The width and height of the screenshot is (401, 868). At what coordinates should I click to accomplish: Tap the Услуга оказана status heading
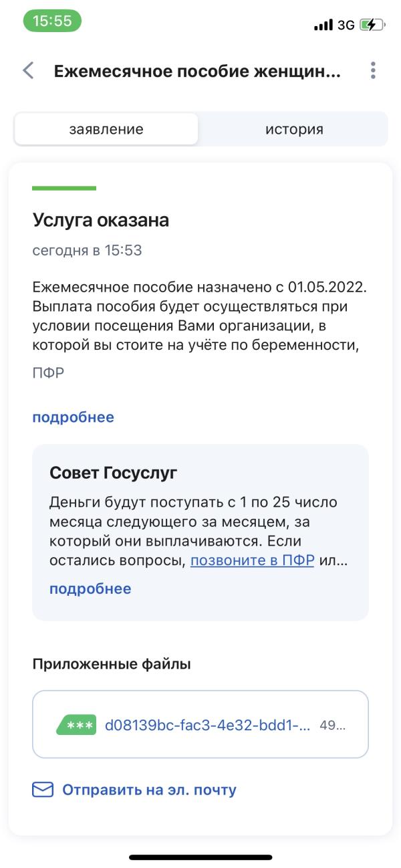click(101, 220)
